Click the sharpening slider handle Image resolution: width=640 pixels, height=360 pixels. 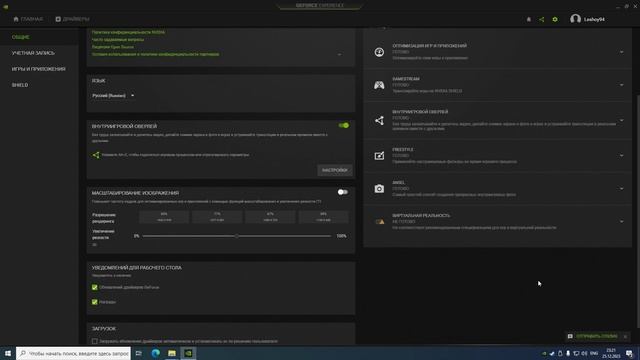237,236
